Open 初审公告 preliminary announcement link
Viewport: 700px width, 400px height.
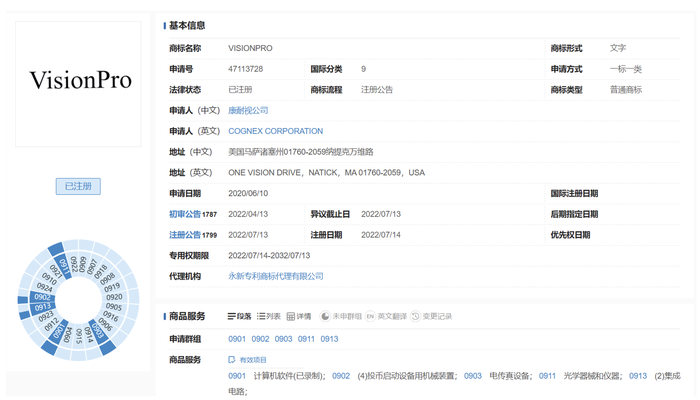185,214
